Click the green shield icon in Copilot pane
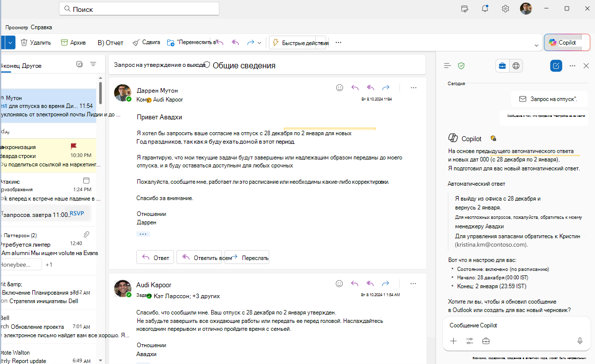Screen dimensions: 595x364 click(461, 65)
